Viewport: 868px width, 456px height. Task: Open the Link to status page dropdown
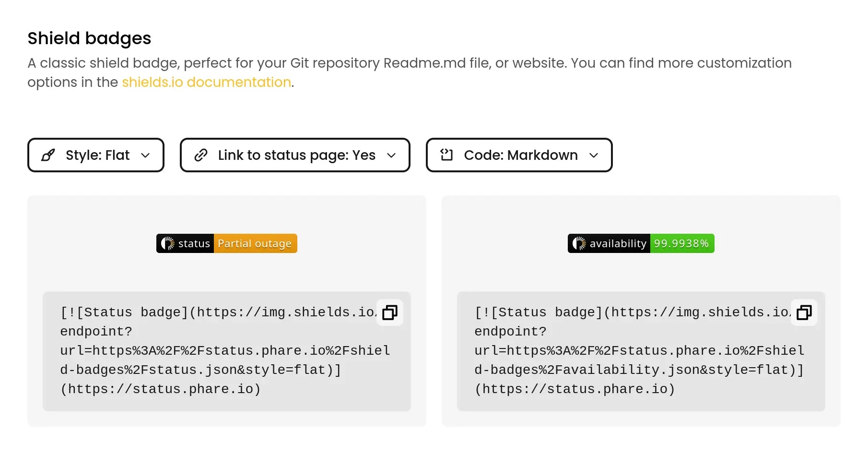(x=295, y=155)
